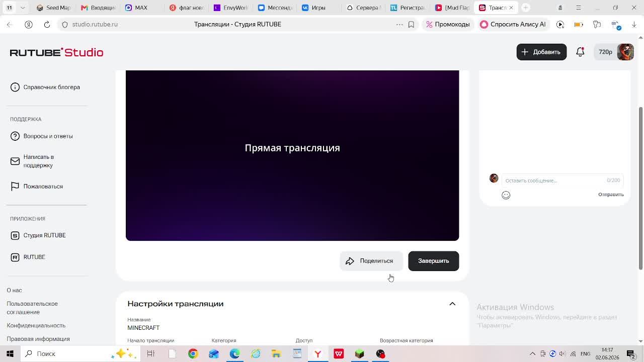Open the Правовая информация link

(38, 339)
